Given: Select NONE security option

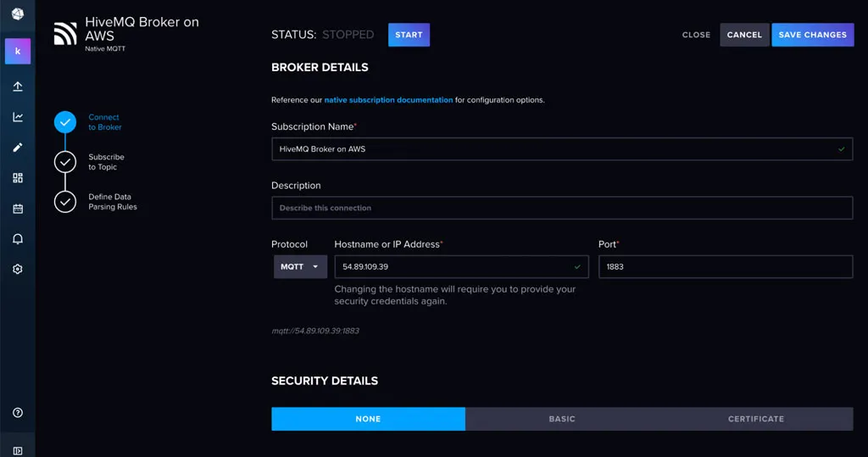Looking at the screenshot, I should (368, 420).
